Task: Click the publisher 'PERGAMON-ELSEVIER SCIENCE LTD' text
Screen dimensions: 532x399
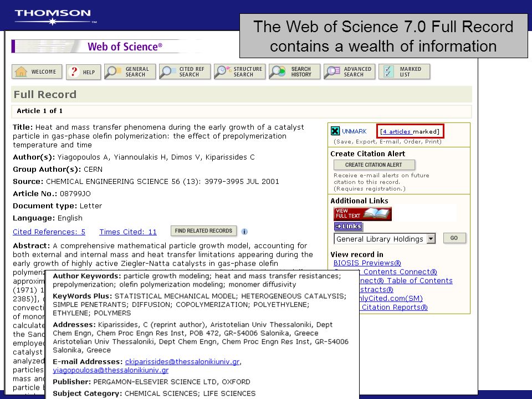Action: tap(155, 382)
